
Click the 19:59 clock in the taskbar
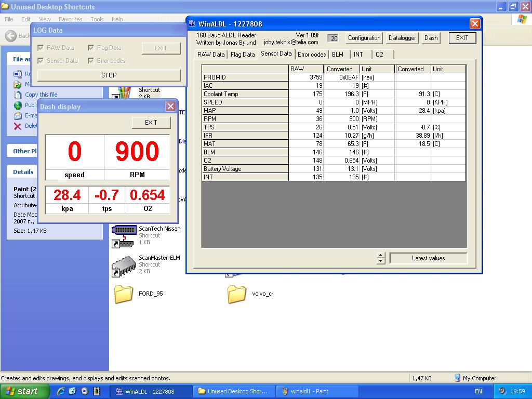518,391
